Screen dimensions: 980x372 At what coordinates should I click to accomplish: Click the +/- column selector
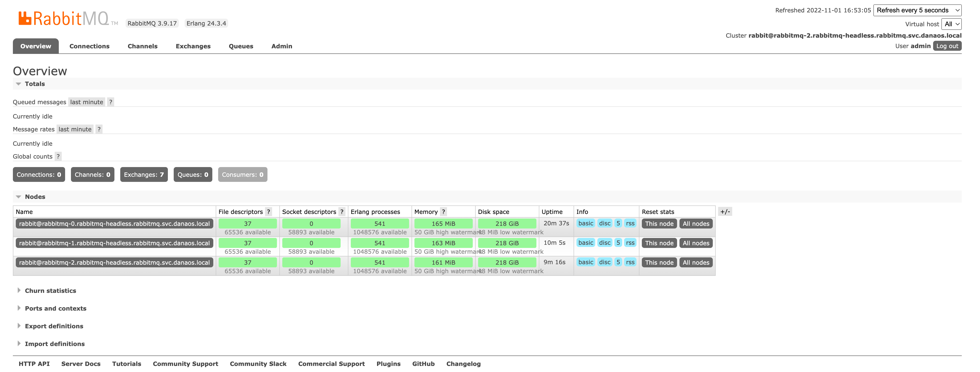point(725,212)
